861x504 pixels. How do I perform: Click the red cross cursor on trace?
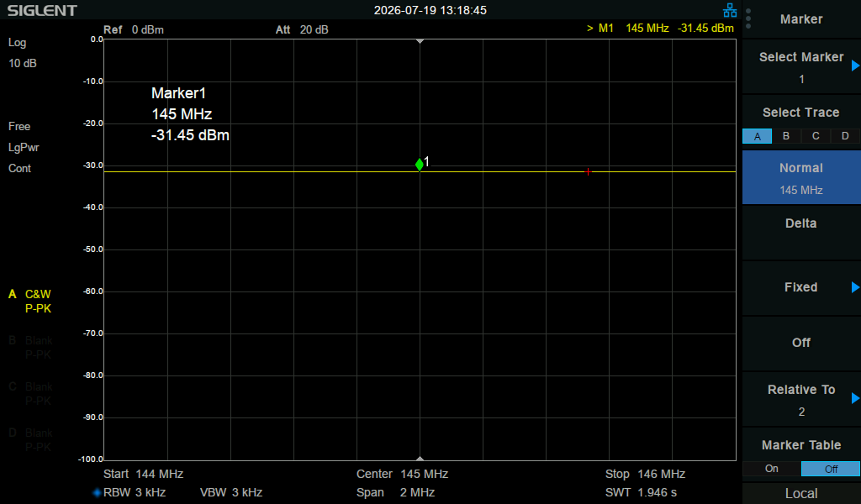pyautogui.click(x=588, y=171)
